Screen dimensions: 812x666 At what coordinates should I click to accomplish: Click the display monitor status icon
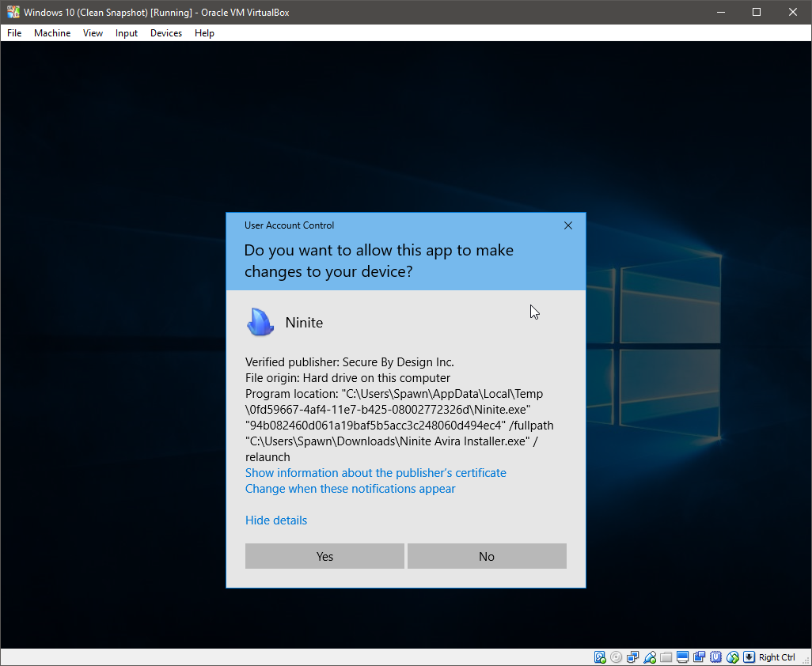[x=682, y=657]
